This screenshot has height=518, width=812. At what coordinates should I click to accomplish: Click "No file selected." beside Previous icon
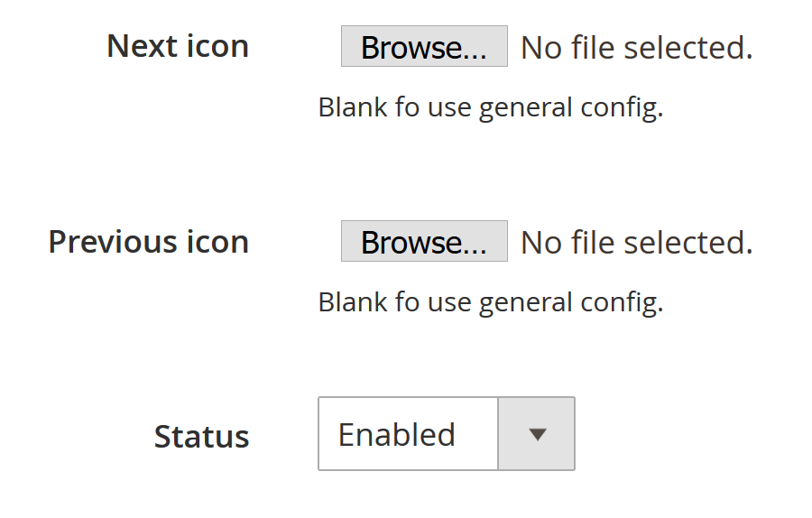click(637, 242)
